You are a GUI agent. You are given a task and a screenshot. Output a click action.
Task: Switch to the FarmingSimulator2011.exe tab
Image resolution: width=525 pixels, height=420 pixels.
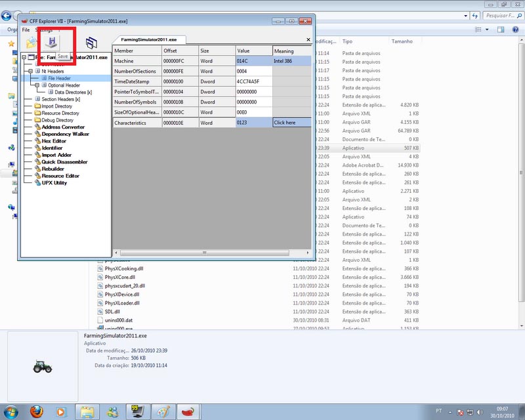click(149, 39)
